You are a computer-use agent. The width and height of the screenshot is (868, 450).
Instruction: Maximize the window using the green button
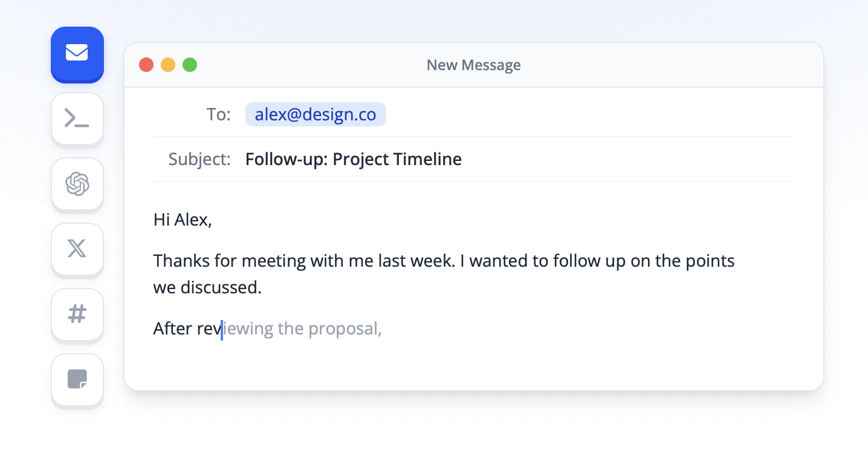pyautogui.click(x=190, y=65)
